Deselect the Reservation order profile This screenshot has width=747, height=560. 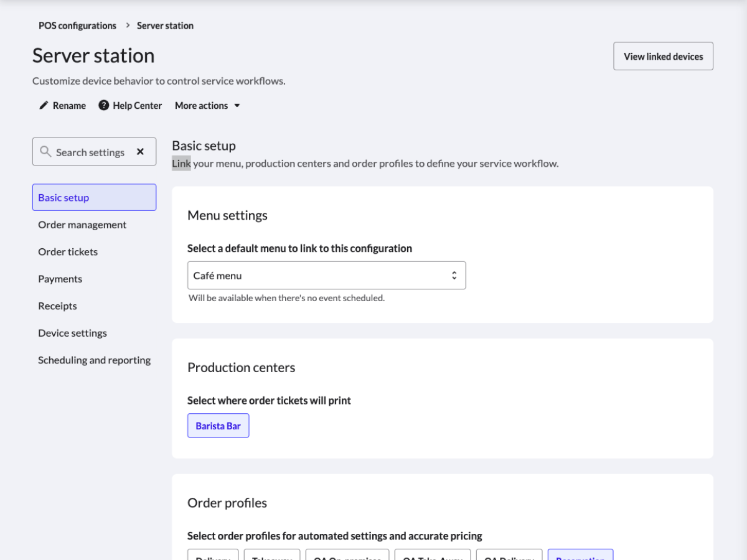point(580,557)
